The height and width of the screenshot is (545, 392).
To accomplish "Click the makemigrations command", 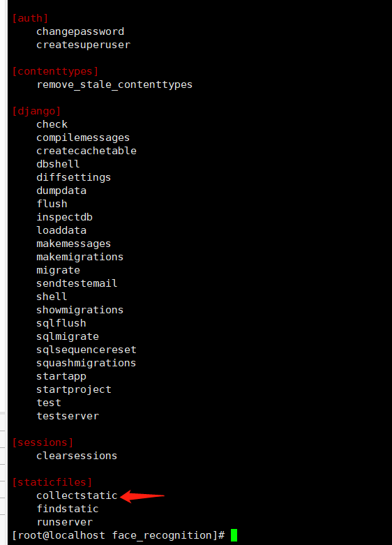I will point(80,257).
